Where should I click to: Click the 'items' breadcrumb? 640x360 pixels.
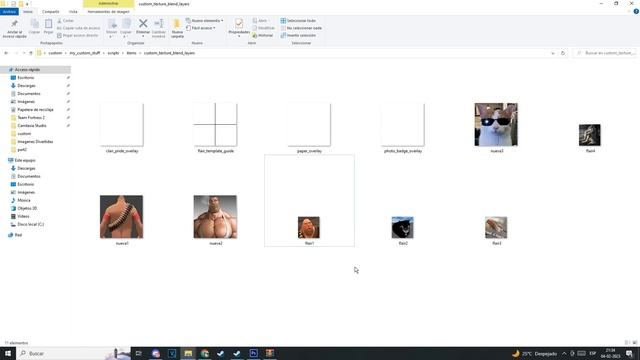click(x=131, y=53)
